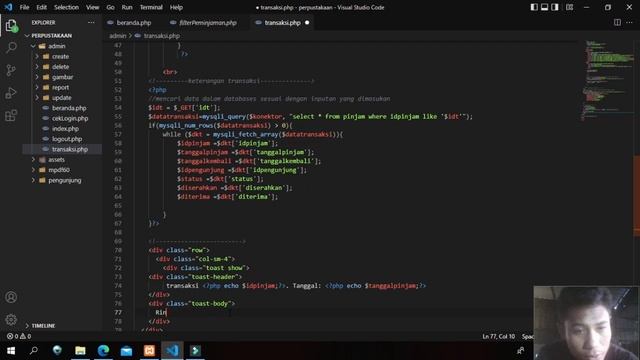Open the Terminal menu
640x360 pixels.
coord(151,7)
